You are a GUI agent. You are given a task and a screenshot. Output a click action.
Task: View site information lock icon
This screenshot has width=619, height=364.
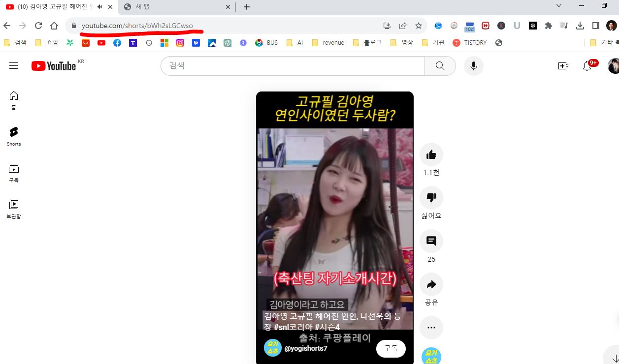[74, 26]
